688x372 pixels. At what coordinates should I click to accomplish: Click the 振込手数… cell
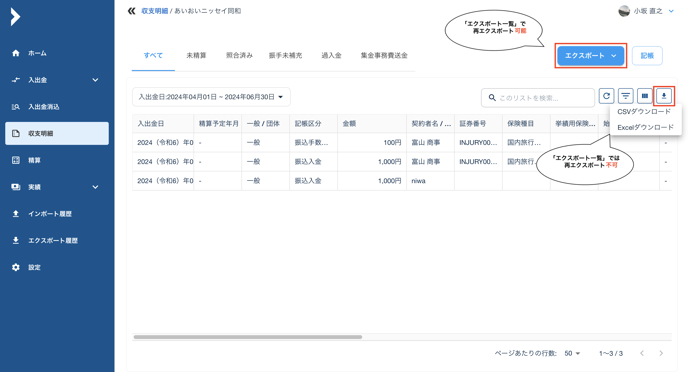tap(313, 143)
